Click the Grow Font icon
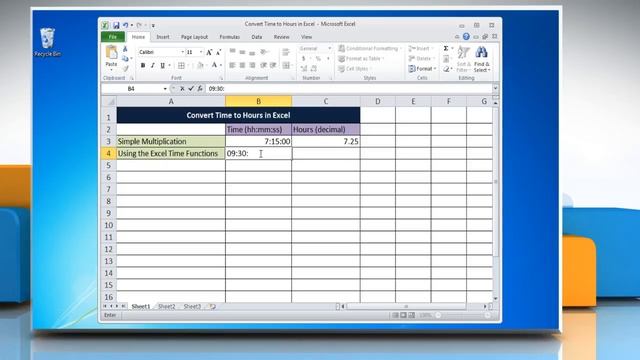 pyautogui.click(x=209, y=52)
